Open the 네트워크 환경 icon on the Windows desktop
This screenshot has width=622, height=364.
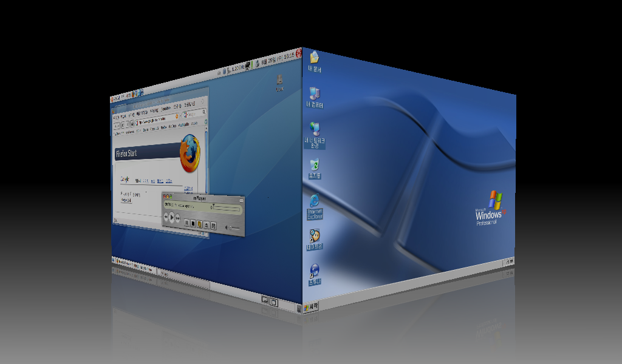315,135
